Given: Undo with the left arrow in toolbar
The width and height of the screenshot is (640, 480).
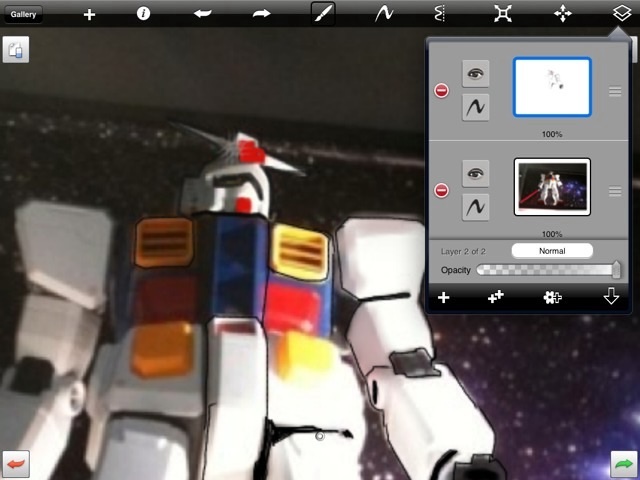Looking at the screenshot, I should point(203,14).
